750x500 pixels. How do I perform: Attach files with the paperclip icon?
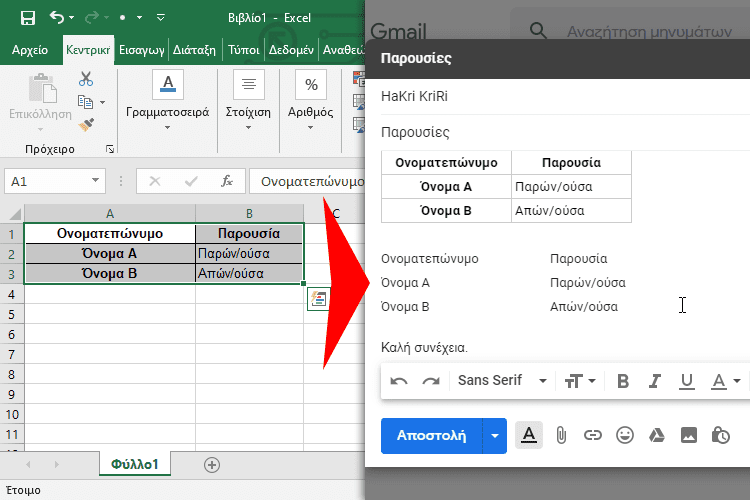(x=561, y=435)
